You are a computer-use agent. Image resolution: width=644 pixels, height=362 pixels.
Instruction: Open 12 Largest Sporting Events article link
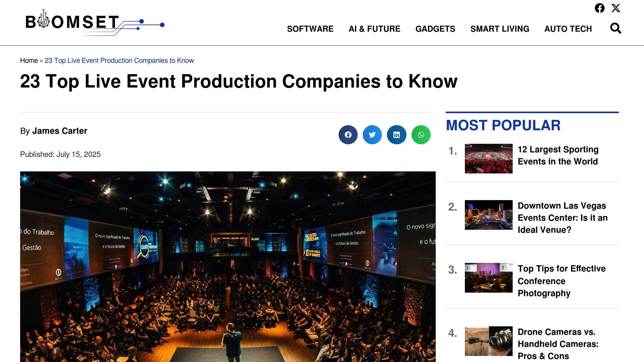pyautogui.click(x=558, y=155)
